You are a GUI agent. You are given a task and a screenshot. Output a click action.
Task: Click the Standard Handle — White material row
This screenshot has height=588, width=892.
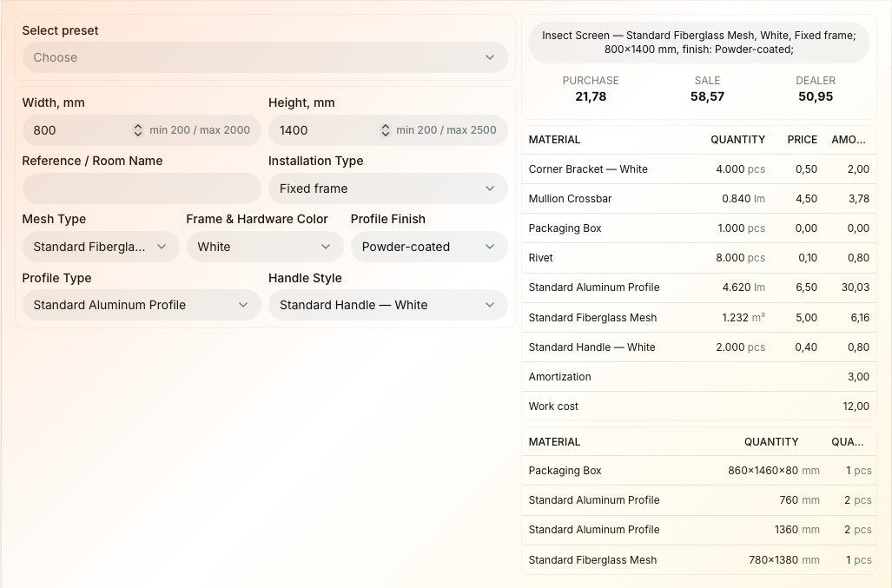pos(698,347)
